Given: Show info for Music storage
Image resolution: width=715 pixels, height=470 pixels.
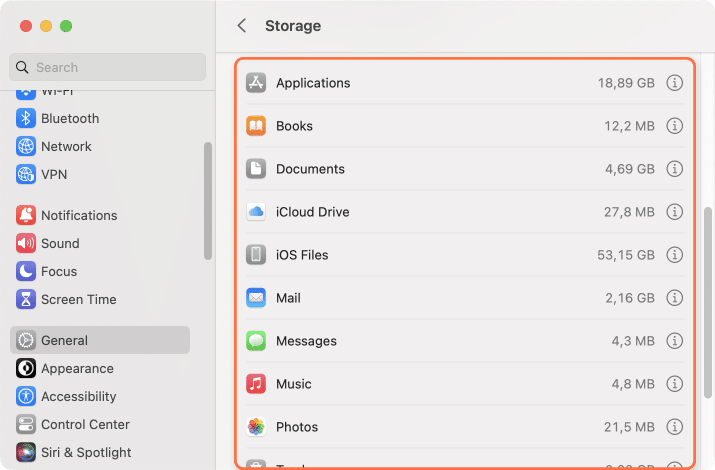Looking at the screenshot, I should tap(674, 384).
